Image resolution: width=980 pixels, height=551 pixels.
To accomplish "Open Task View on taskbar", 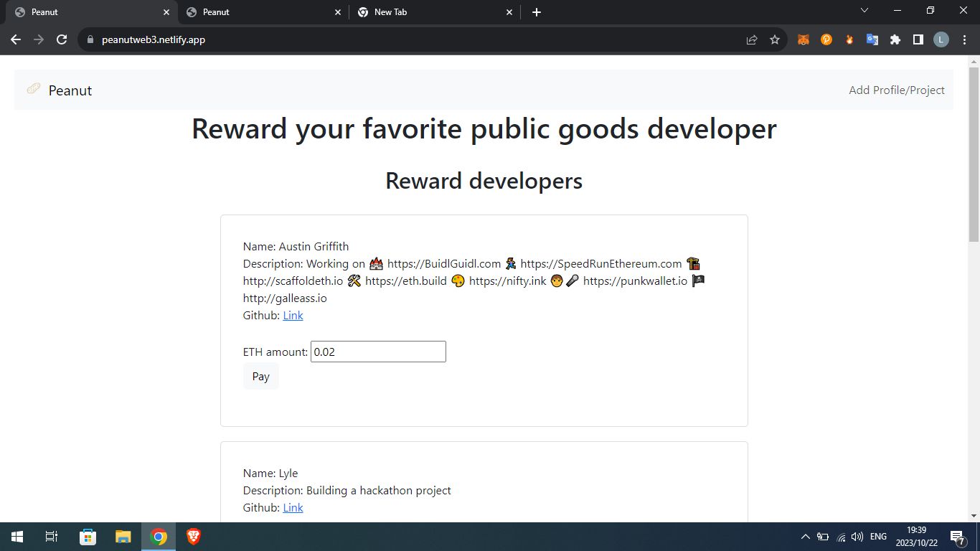I will pyautogui.click(x=52, y=537).
